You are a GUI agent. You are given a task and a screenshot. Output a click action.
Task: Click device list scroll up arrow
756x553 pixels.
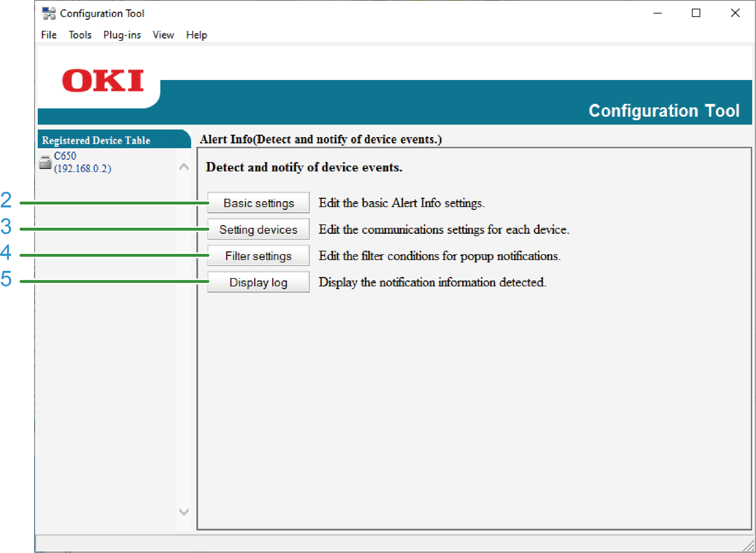pos(184,167)
